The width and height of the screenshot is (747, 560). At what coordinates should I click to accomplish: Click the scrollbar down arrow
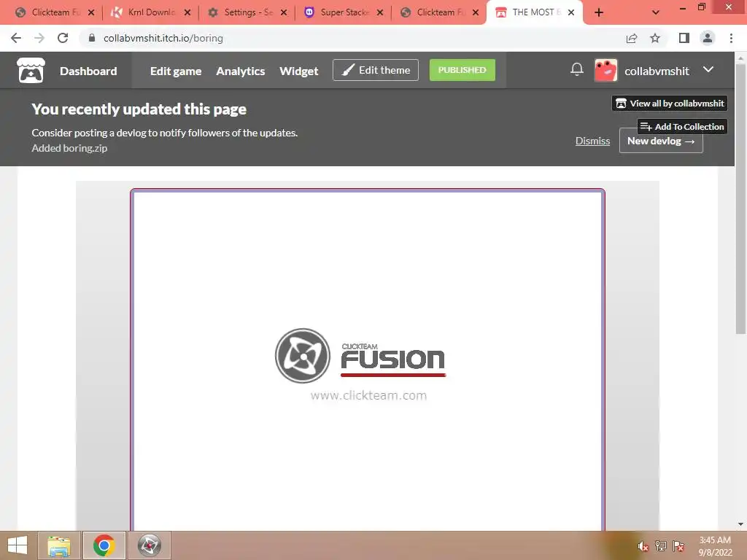coord(741,524)
